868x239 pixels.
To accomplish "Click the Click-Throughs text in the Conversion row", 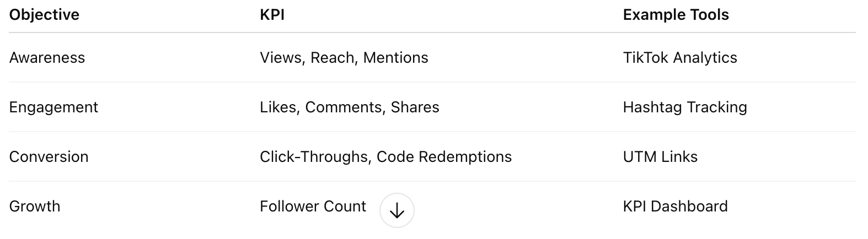I will coord(313,157).
